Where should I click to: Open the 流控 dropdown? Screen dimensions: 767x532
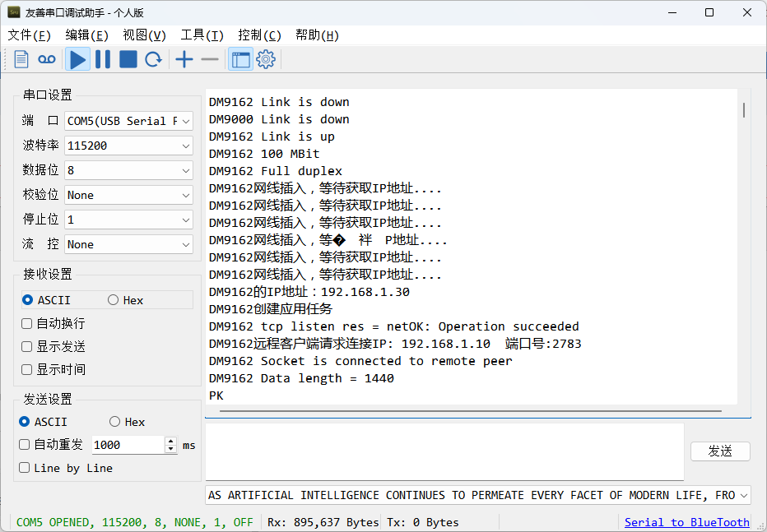tap(128, 244)
